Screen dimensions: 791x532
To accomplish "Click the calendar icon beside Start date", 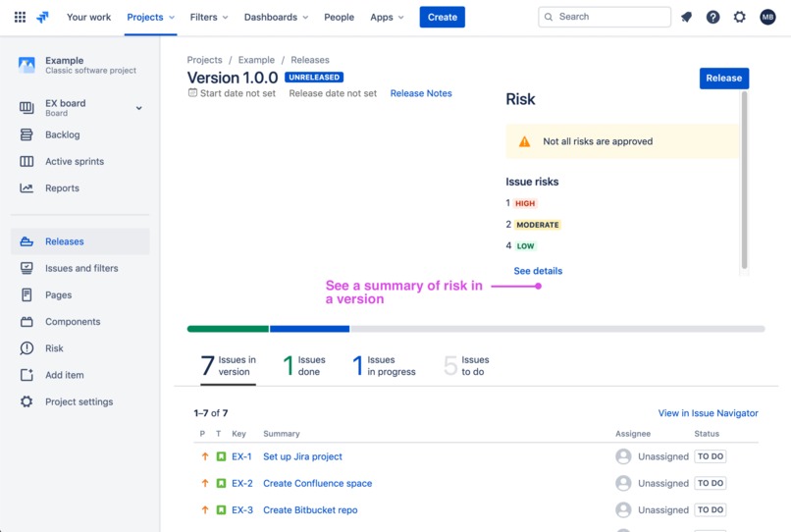I will coord(192,93).
